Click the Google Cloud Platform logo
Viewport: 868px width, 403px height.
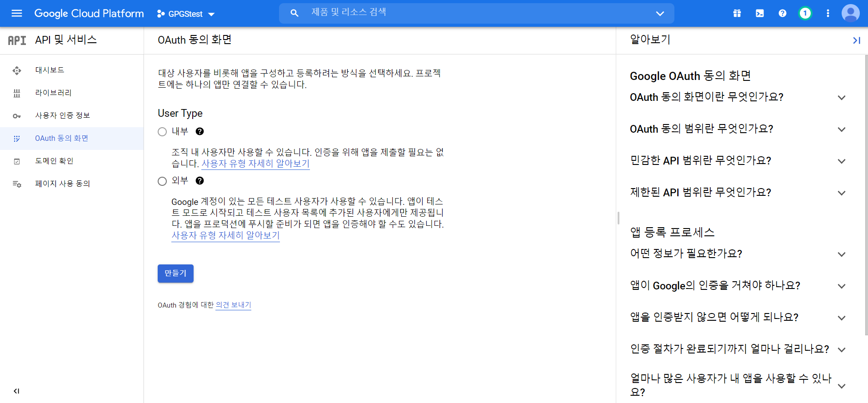pos(89,14)
